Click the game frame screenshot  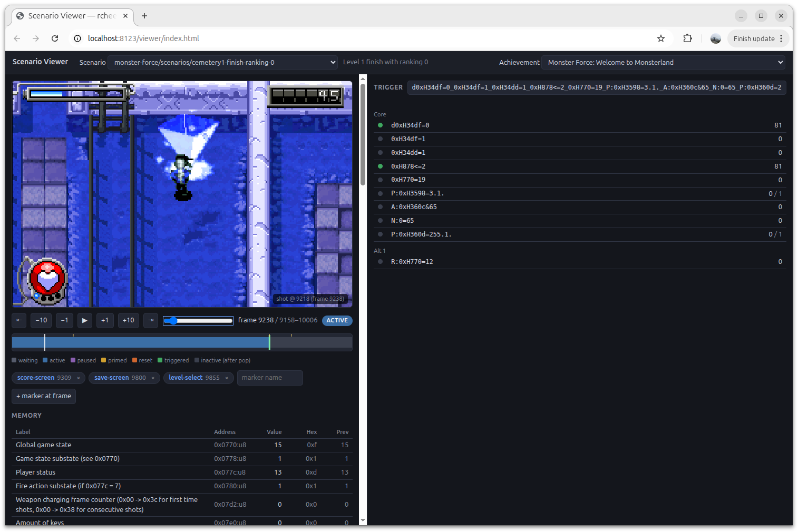pyautogui.click(x=182, y=194)
